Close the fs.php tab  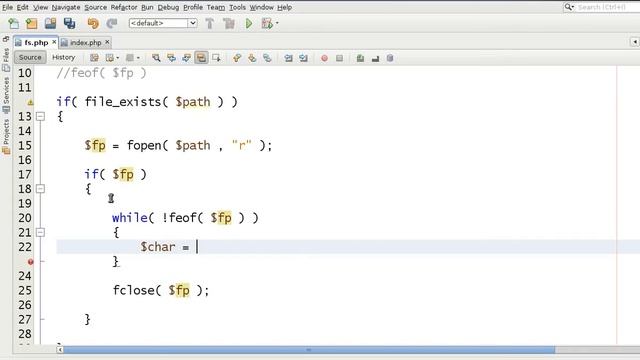click(x=54, y=42)
